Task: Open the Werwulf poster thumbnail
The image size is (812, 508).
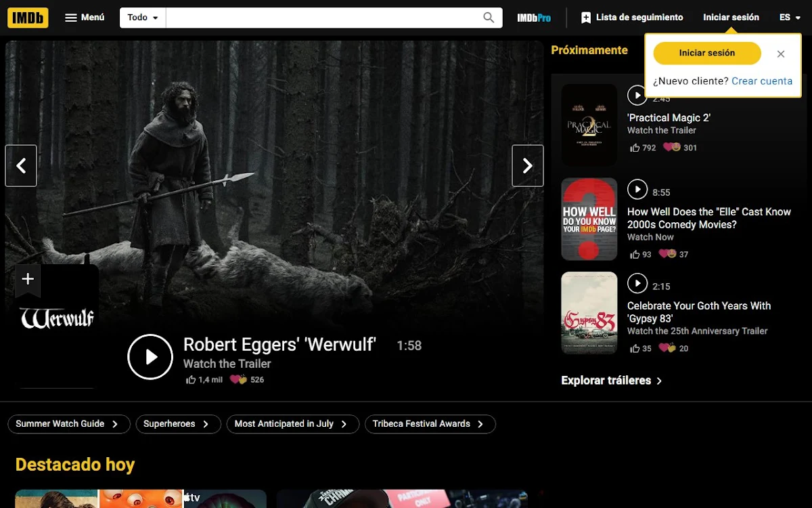Action: click(57, 326)
